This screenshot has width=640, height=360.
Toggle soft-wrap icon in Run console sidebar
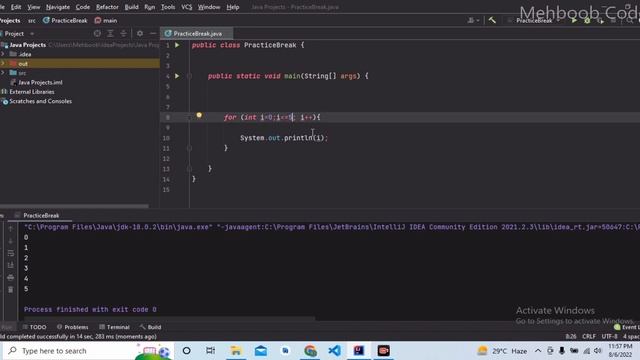tap(11, 253)
